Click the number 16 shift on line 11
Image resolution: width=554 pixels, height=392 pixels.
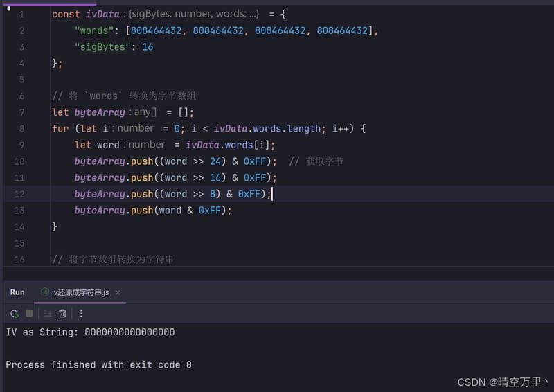(x=215, y=178)
